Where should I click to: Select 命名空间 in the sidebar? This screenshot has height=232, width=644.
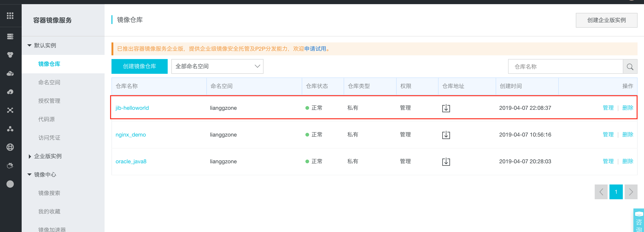(49, 82)
